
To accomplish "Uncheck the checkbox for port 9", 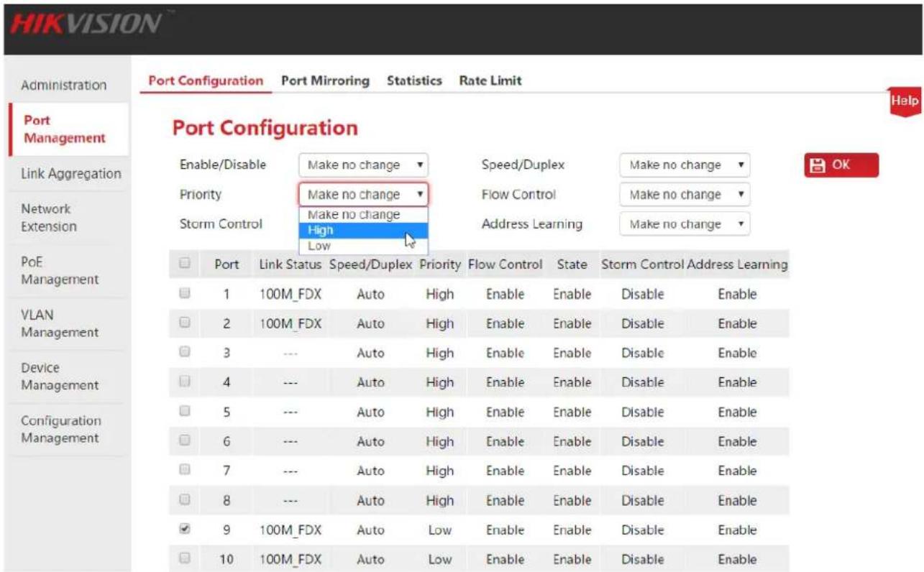I will [x=183, y=529].
